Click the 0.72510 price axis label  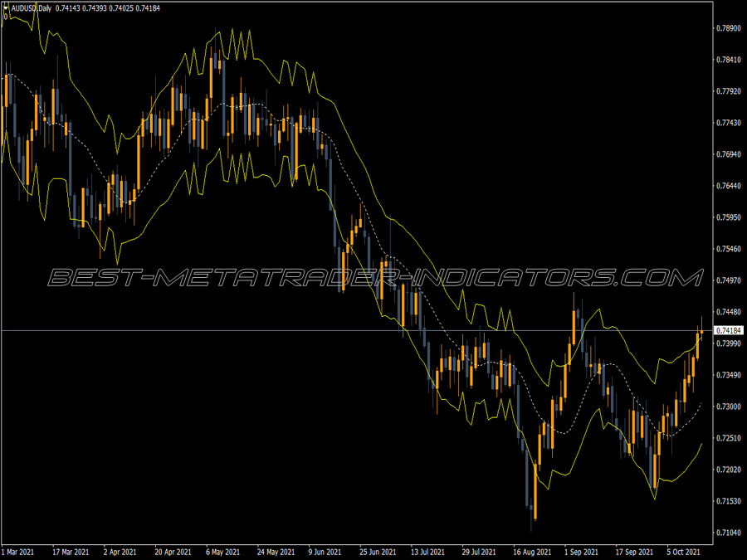click(729, 438)
